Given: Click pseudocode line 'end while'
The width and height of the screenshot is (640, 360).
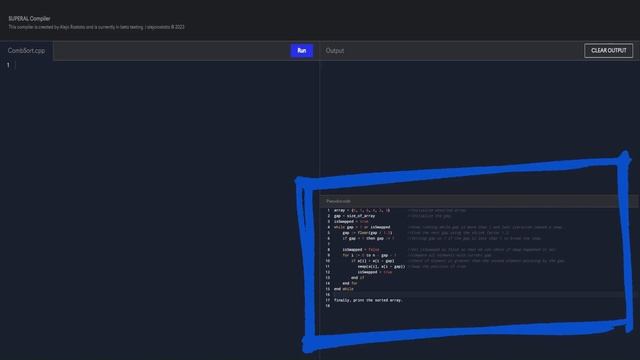Looking at the screenshot, I should (344, 289).
